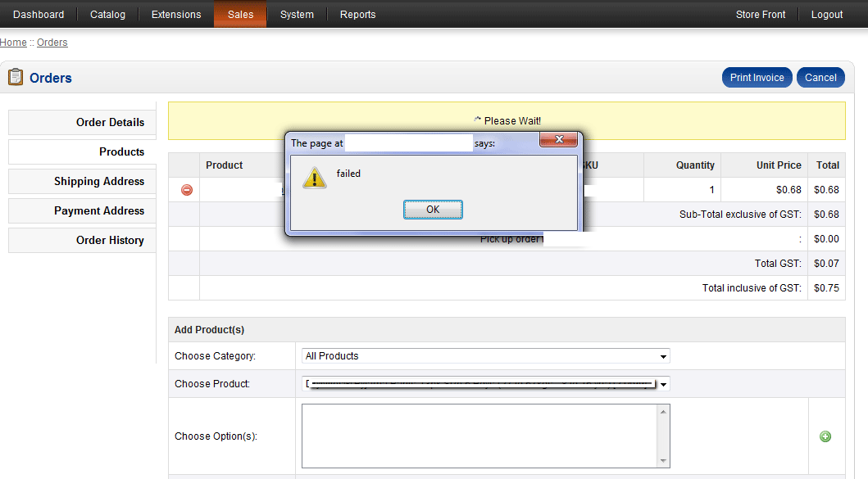This screenshot has height=479, width=868.
Task: Click the Total column header
Action: [x=828, y=165]
